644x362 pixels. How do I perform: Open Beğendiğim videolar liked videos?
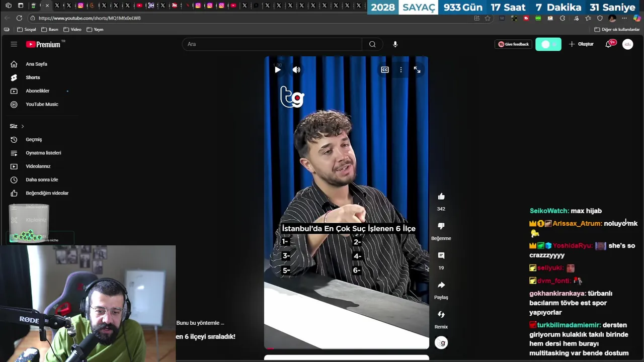47,193
